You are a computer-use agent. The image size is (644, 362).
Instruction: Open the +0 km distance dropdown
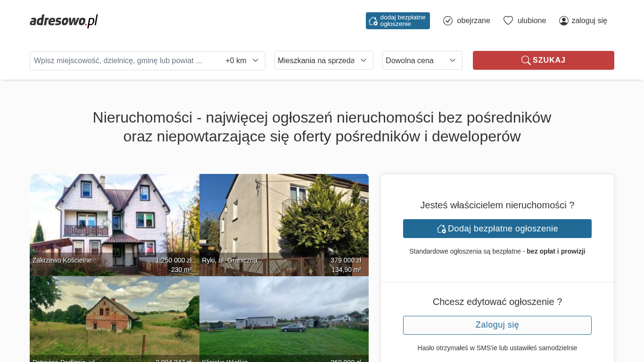tap(242, 60)
